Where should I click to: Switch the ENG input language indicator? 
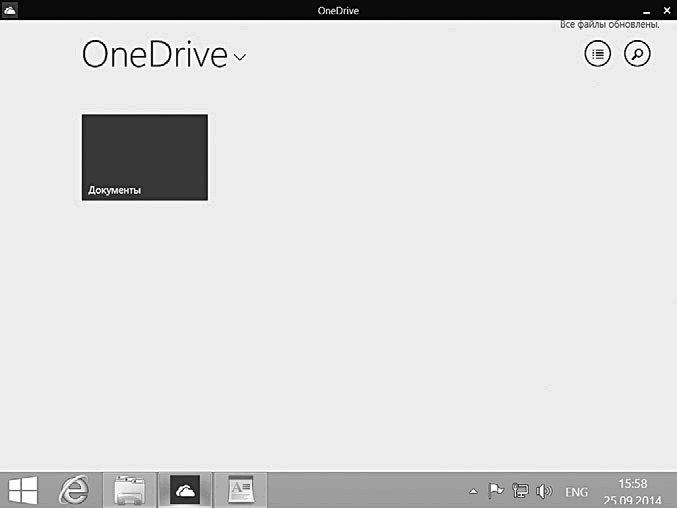pos(576,492)
